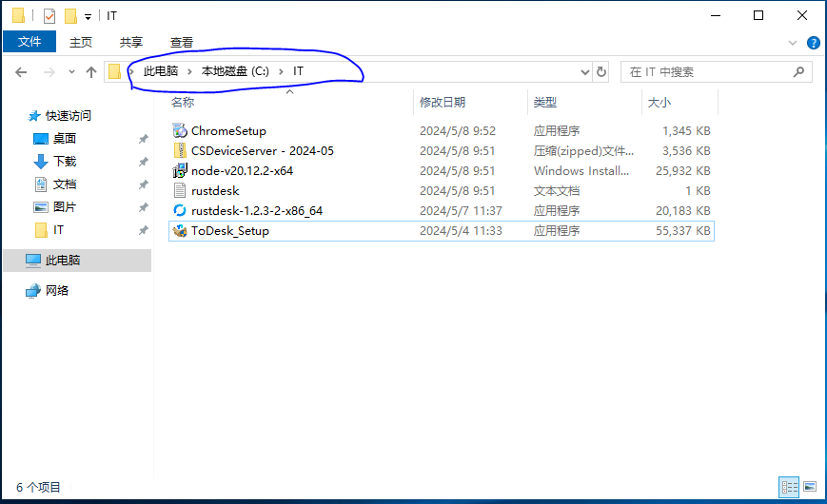Click the CSDeviceServer zipped folder icon
Image resolution: width=827 pixels, height=504 pixels.
point(180,150)
